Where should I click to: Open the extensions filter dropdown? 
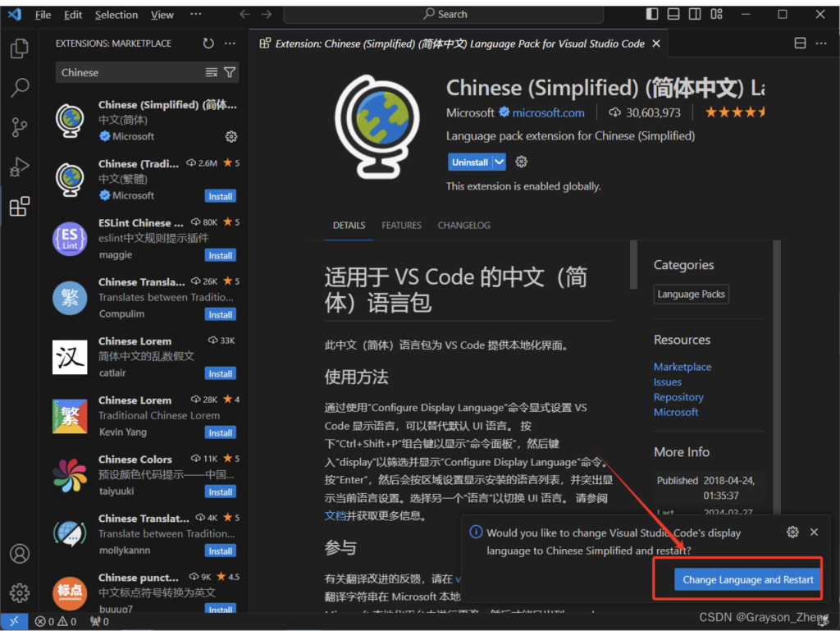(x=230, y=73)
